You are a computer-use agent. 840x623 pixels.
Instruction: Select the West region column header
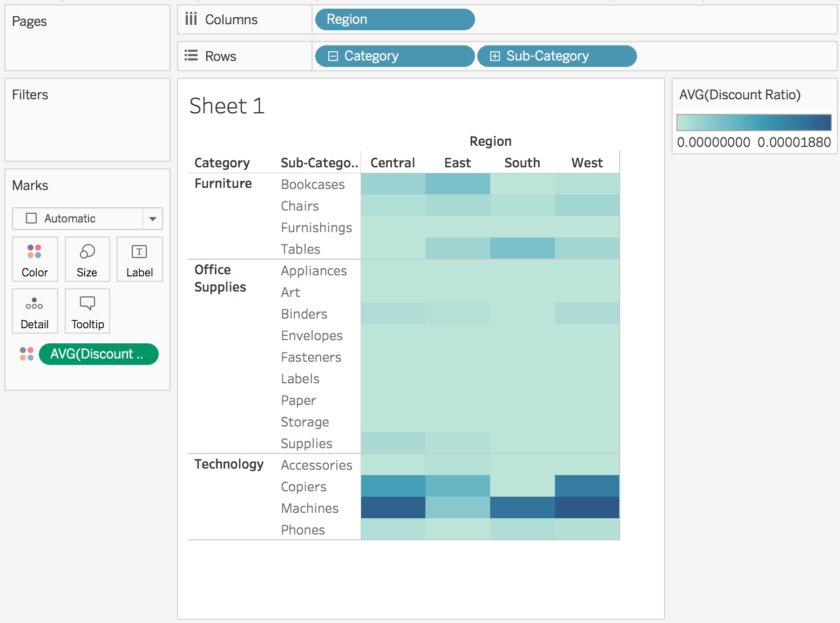pos(587,163)
